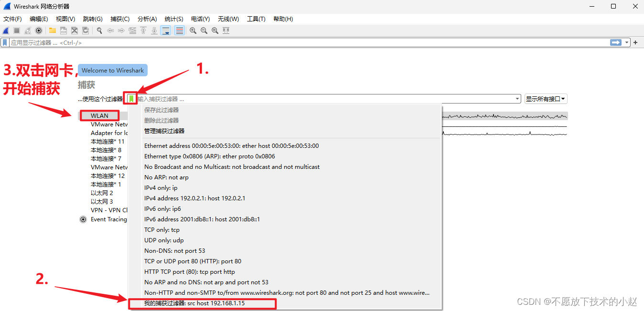Open the 显示所有接口 dropdown
Viewport: 644px width, 311px height.
(x=546, y=99)
